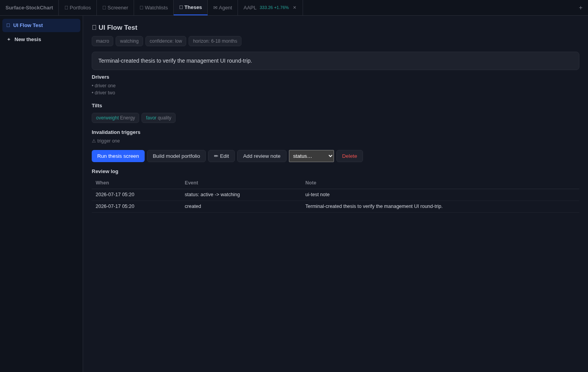Go to the Watchlists tab

pos(154,8)
